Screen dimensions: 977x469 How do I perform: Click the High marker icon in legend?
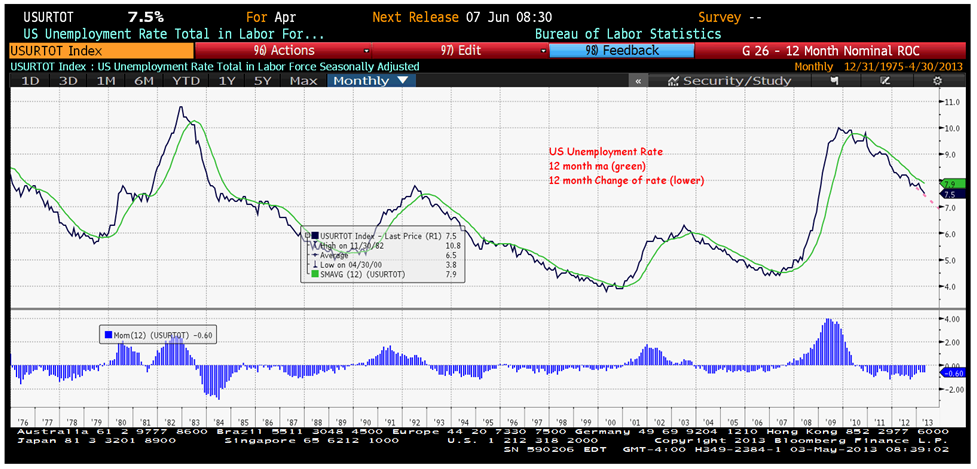click(314, 245)
